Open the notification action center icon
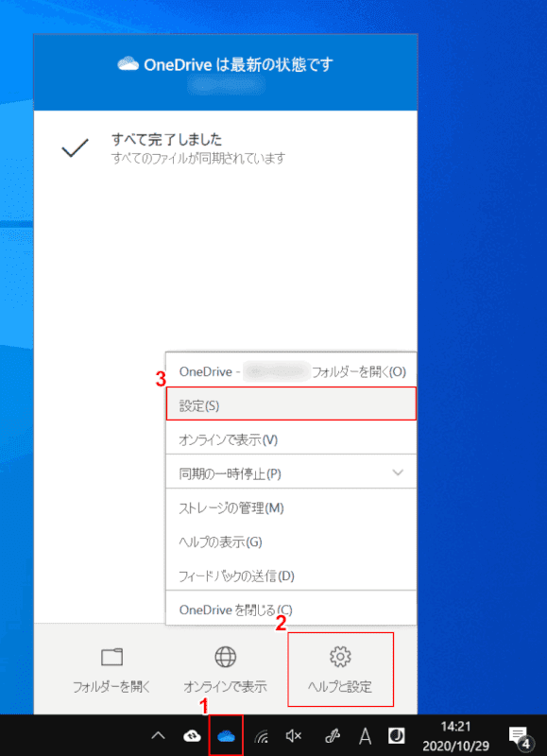The height and width of the screenshot is (756, 547). click(x=520, y=737)
